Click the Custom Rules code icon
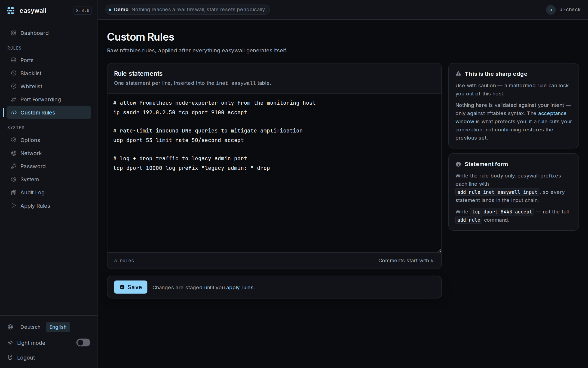 click(14, 113)
